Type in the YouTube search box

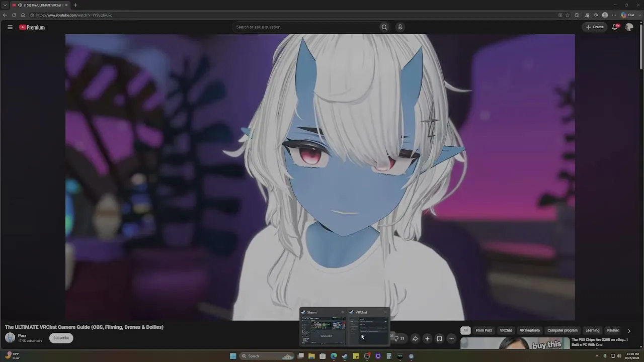[x=306, y=27]
